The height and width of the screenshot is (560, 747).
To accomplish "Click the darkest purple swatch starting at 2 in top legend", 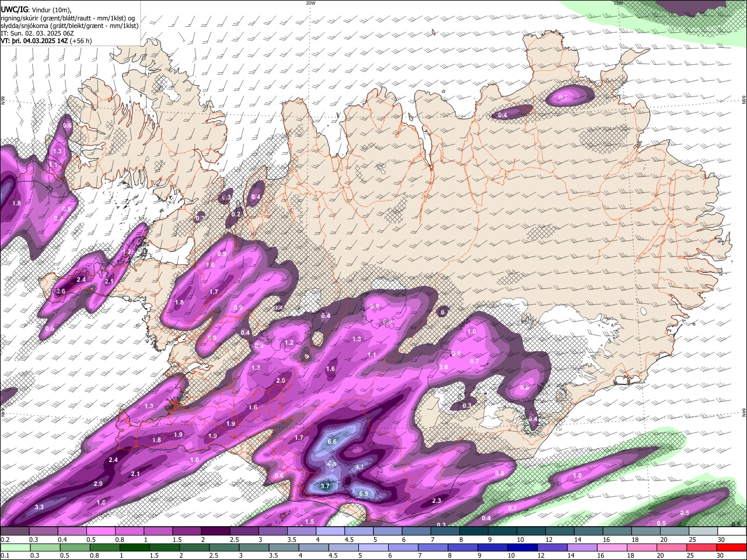I will 215,531.
